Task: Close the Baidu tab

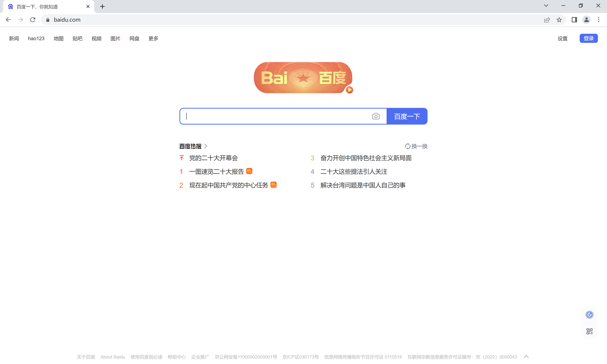Action: (88, 7)
